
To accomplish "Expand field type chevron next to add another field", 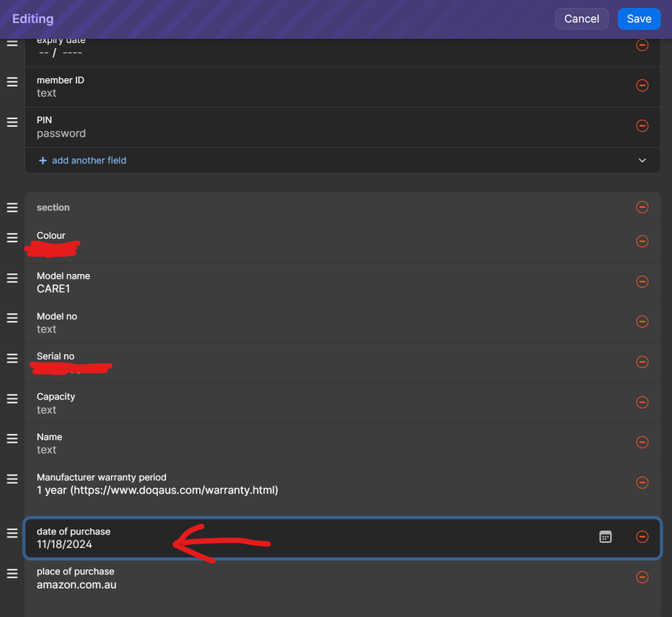I will click(x=642, y=160).
